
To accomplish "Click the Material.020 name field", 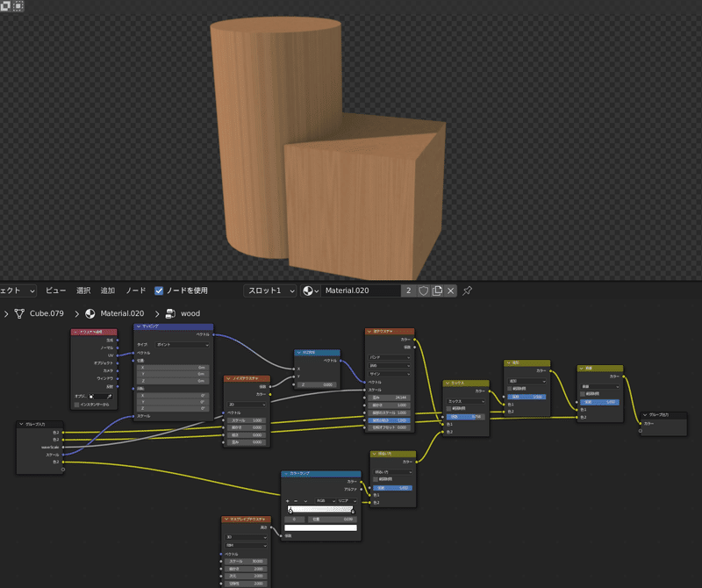I will coord(361,290).
